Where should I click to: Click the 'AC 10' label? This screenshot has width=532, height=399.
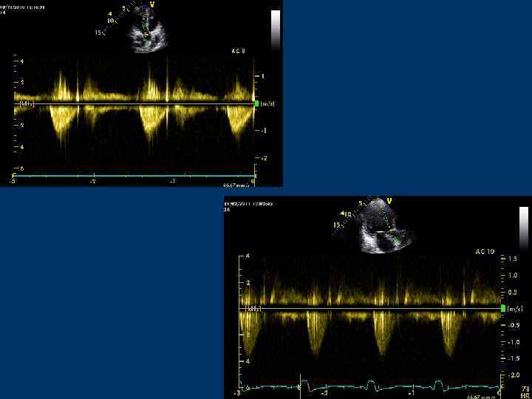coord(485,252)
